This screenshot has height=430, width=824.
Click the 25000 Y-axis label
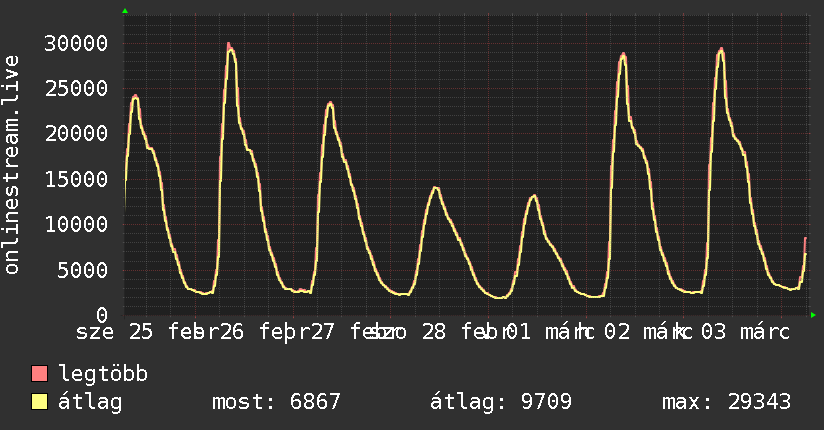[76, 88]
